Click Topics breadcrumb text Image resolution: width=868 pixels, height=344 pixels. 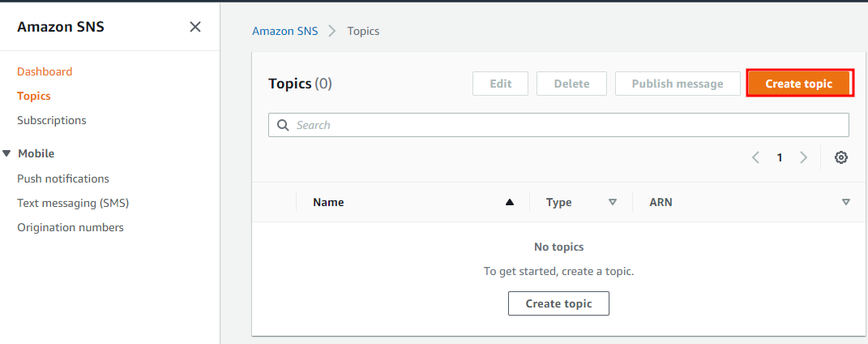[x=363, y=31]
